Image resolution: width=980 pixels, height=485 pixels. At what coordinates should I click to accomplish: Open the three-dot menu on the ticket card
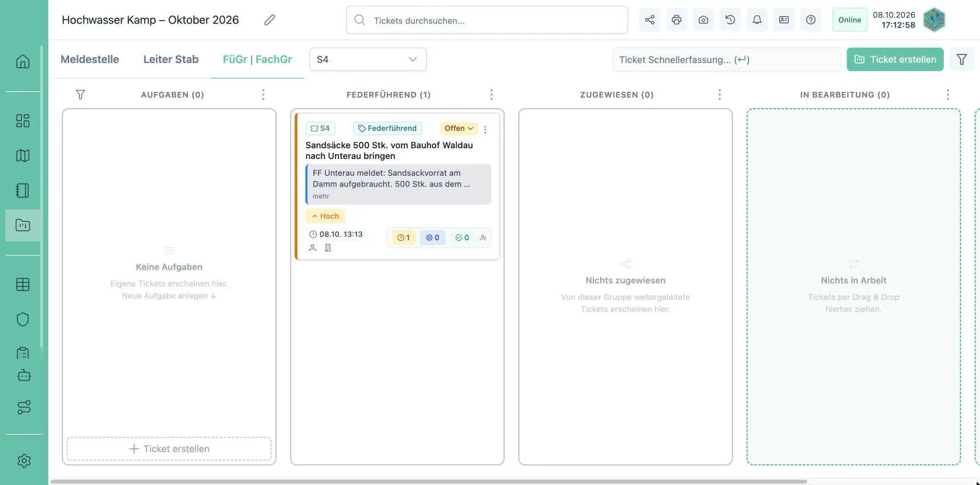(x=486, y=129)
